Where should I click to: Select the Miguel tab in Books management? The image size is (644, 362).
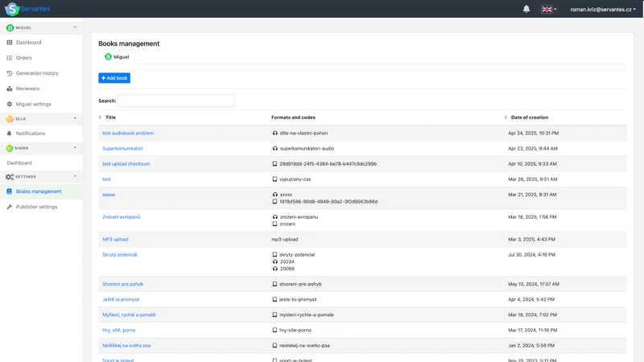click(117, 56)
